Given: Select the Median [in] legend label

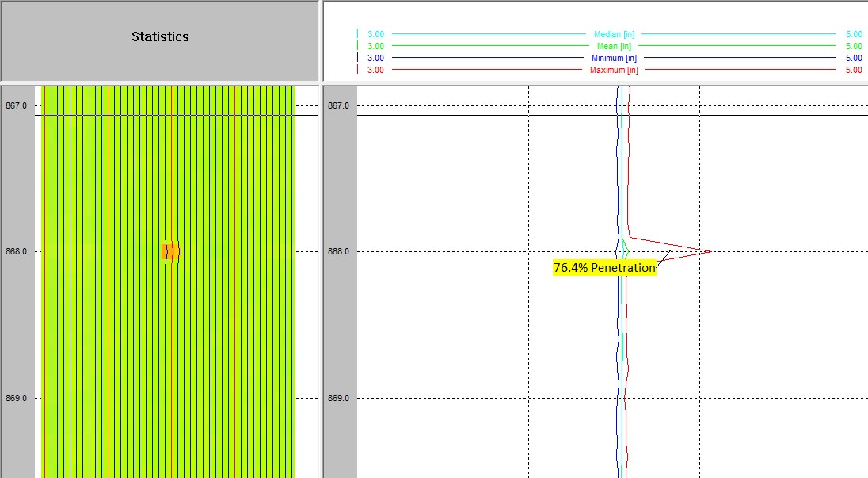Looking at the screenshot, I should point(614,35).
